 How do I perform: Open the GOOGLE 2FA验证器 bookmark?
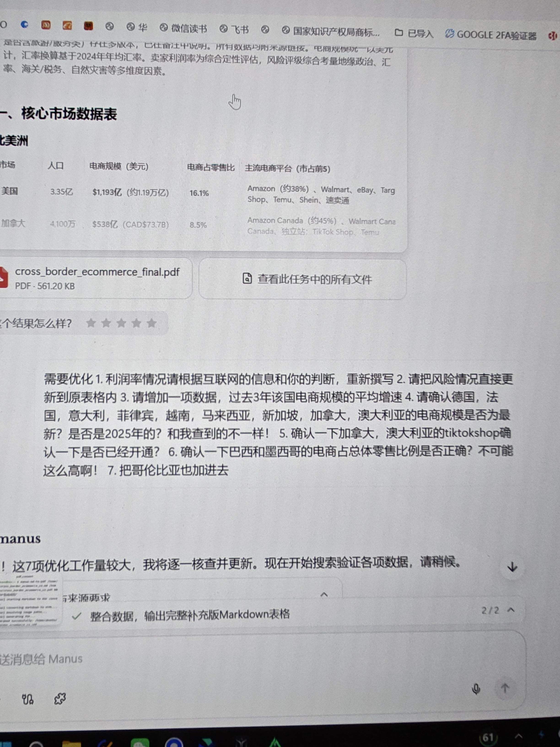(x=491, y=35)
